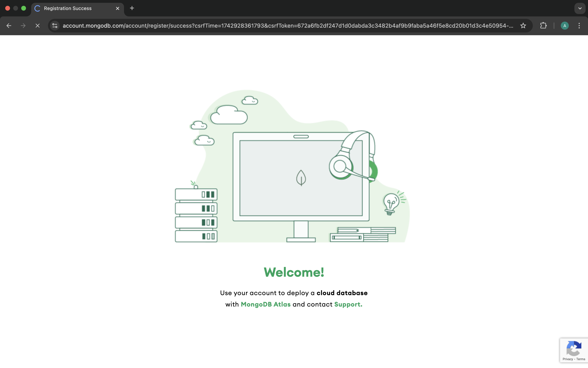Open the Extensions puzzle icon

543,26
